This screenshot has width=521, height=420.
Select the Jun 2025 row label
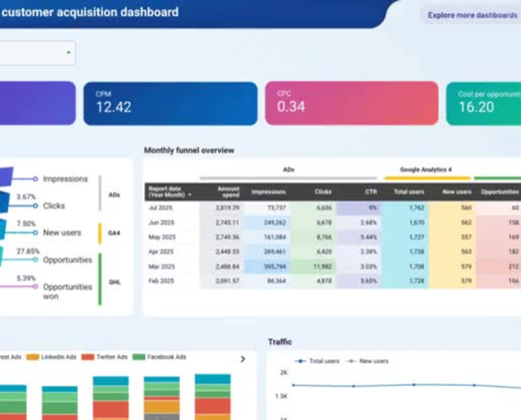pyautogui.click(x=161, y=223)
